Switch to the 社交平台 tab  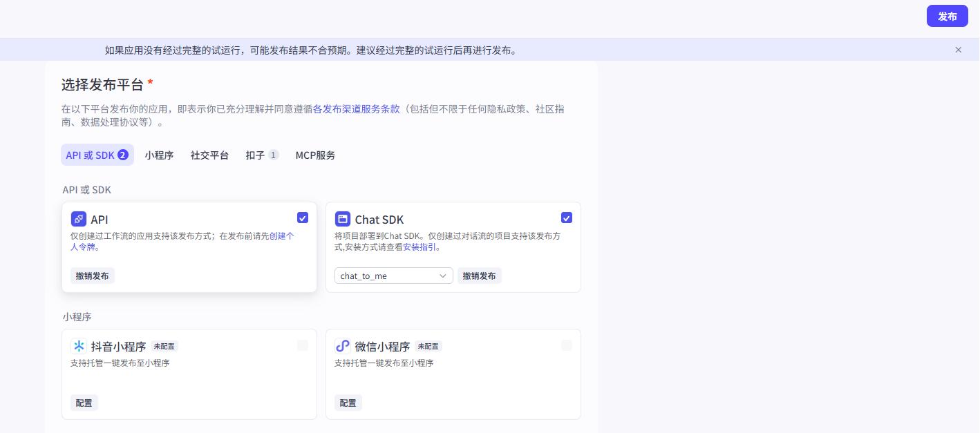(210, 155)
